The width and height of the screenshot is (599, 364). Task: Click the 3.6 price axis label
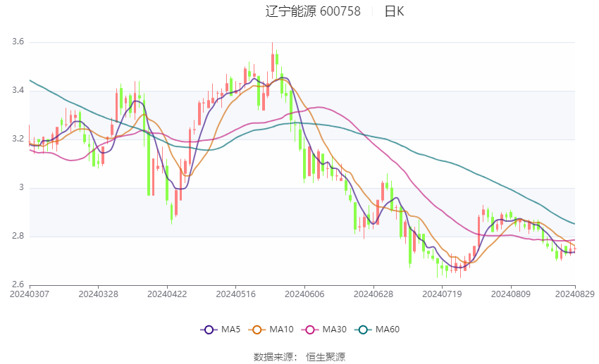coord(18,42)
